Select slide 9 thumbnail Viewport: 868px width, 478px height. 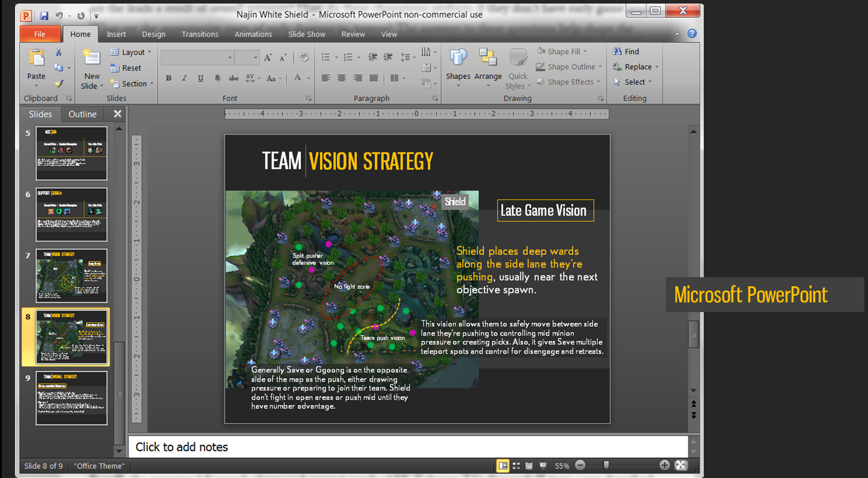[x=72, y=398]
